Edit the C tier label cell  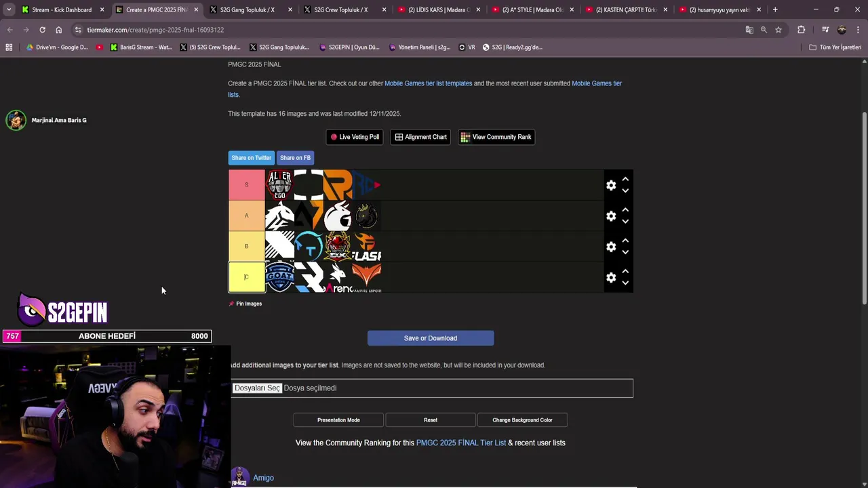click(x=247, y=277)
